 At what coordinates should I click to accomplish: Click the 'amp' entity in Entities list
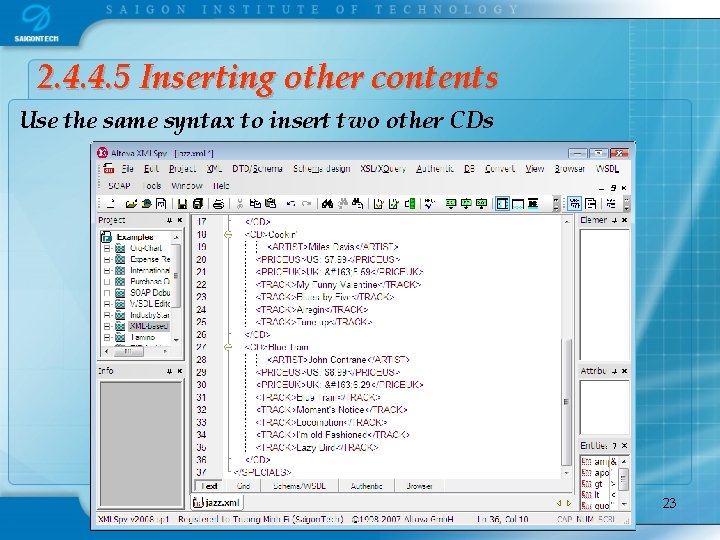tap(600, 461)
